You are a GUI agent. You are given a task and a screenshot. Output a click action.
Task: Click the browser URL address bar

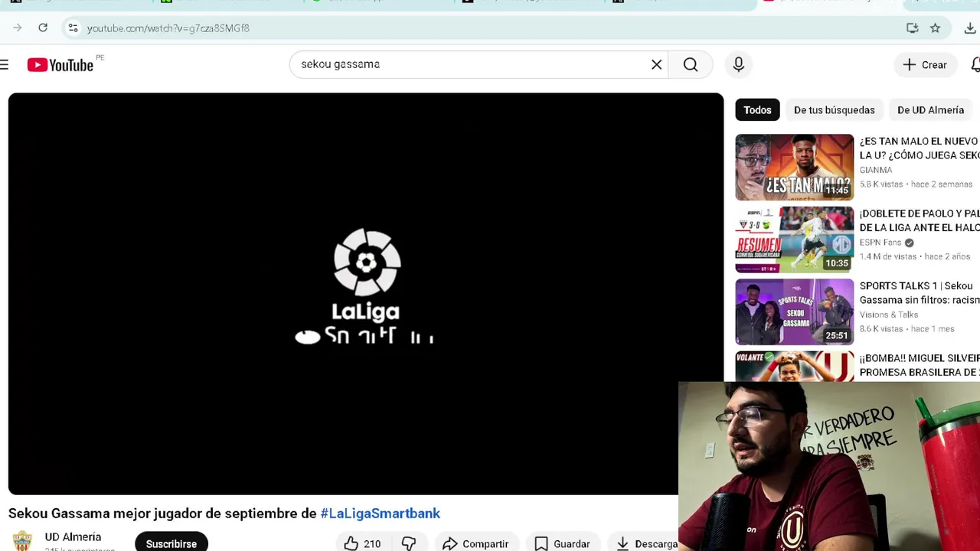[x=490, y=28]
